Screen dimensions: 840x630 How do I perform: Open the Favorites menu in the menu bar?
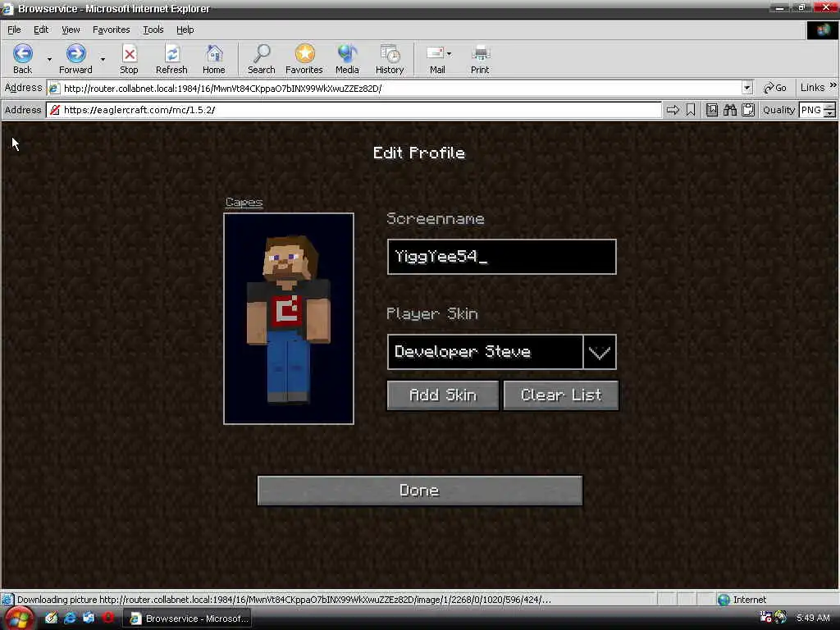click(112, 30)
